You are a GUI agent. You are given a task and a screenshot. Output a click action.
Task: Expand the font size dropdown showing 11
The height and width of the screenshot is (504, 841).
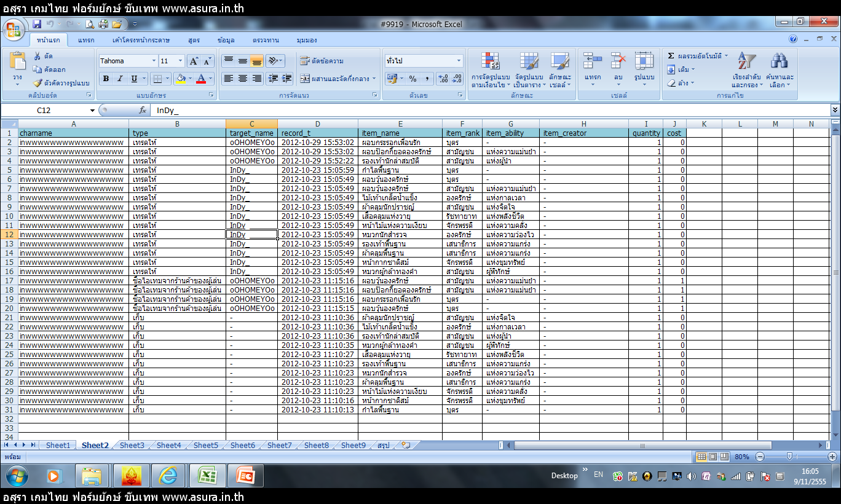tap(180, 61)
